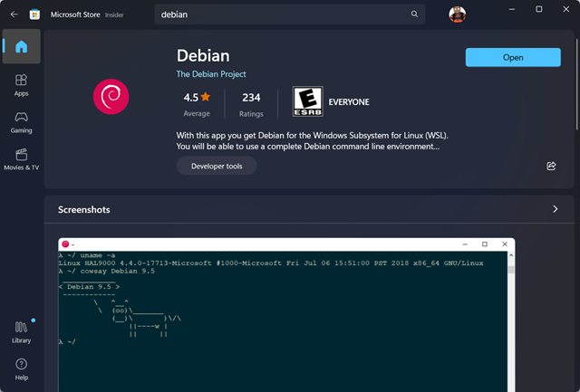Select the Home sidebar icon
The image size is (580, 392).
click(22, 46)
